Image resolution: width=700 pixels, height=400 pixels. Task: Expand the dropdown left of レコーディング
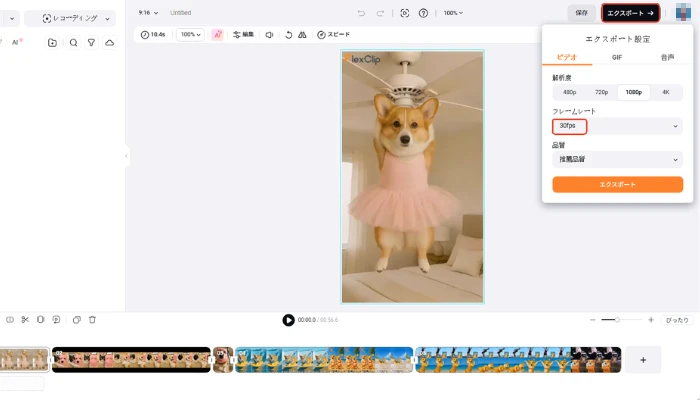click(11, 18)
